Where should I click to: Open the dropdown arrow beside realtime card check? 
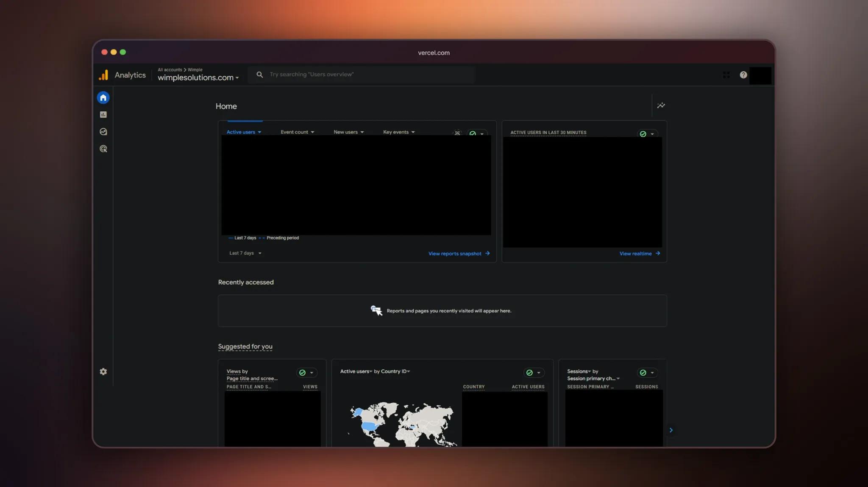(652, 134)
